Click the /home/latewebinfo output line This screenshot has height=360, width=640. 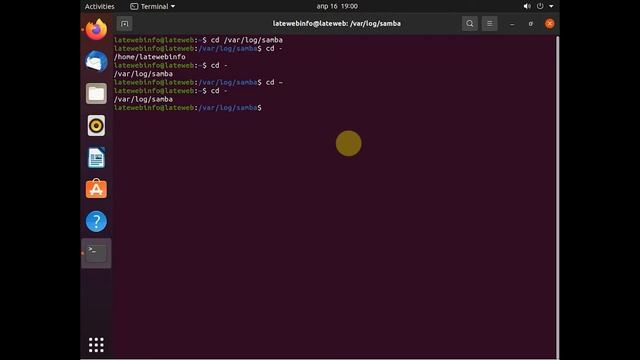149,57
